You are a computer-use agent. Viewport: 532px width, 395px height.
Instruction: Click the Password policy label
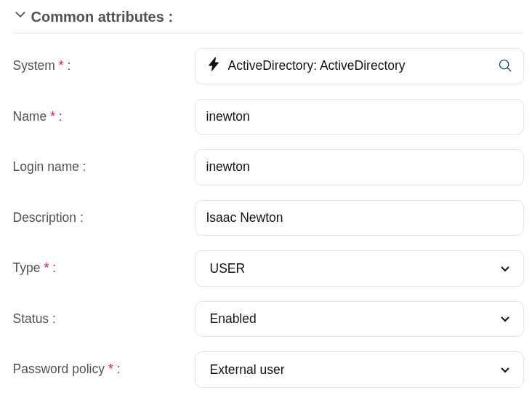coord(59,370)
